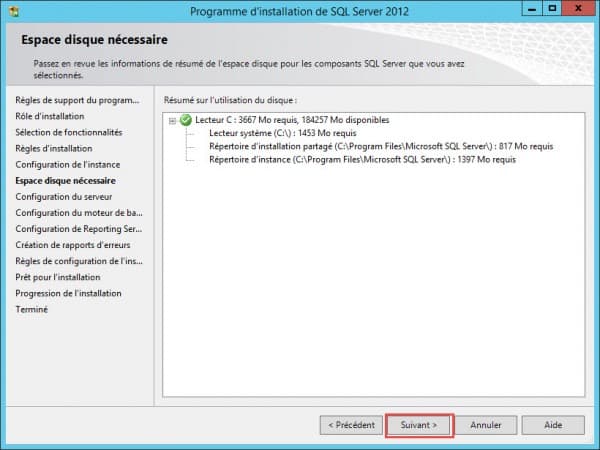Click the Progression de l'installation step
Screen dimensions: 600x450
(68, 293)
